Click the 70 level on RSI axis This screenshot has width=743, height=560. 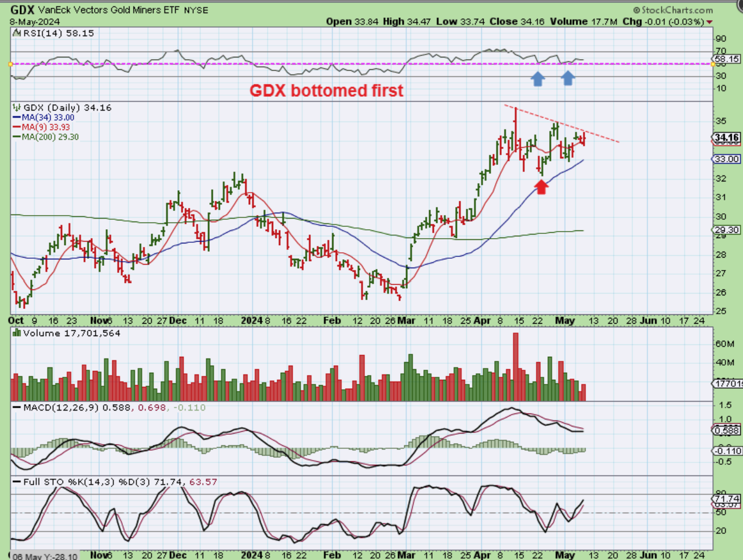point(720,52)
